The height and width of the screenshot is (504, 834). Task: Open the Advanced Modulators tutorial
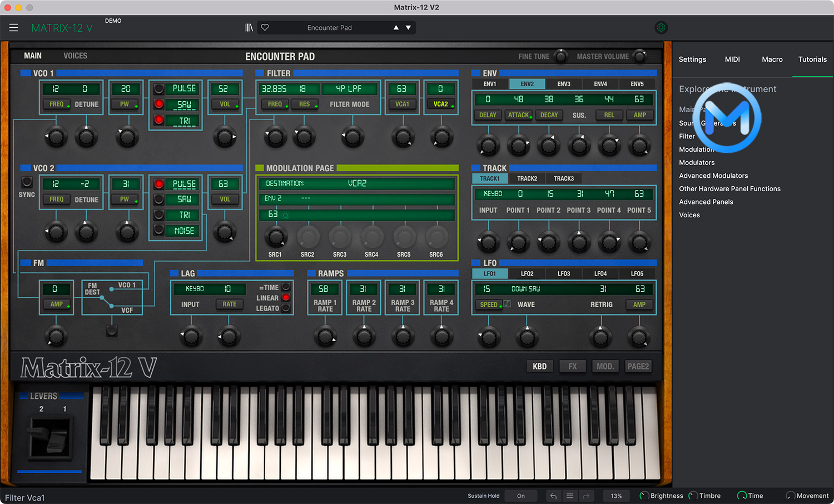713,176
